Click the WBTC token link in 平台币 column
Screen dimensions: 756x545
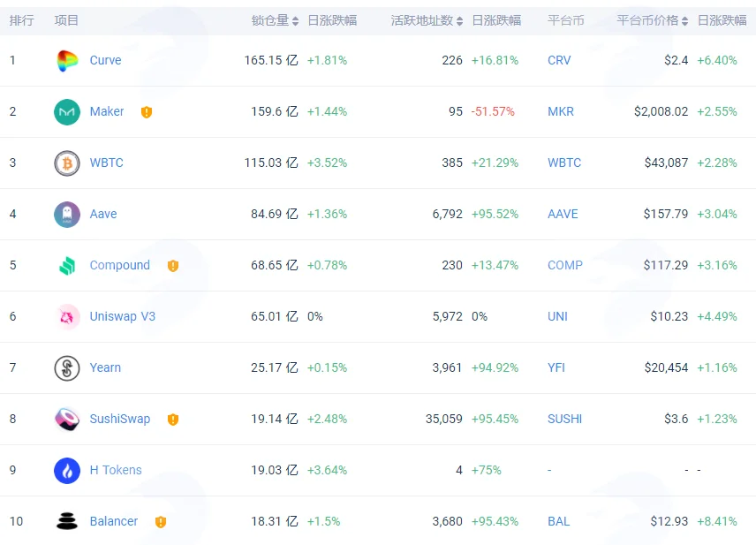tap(564, 163)
